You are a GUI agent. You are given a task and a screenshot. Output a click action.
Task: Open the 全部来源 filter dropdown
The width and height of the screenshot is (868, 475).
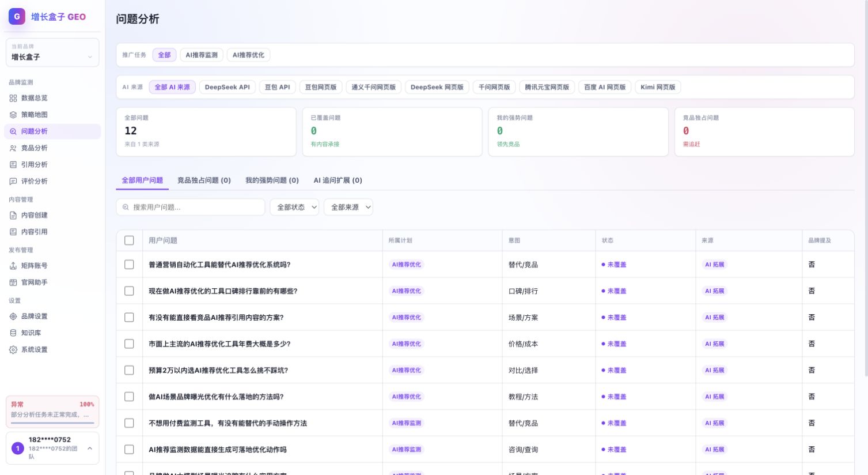(348, 208)
